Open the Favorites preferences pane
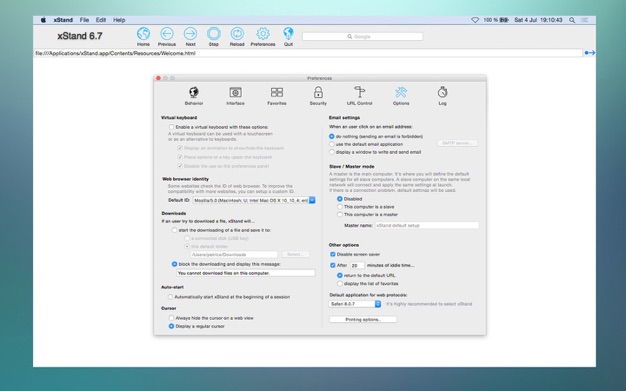626x391 pixels. [x=277, y=93]
